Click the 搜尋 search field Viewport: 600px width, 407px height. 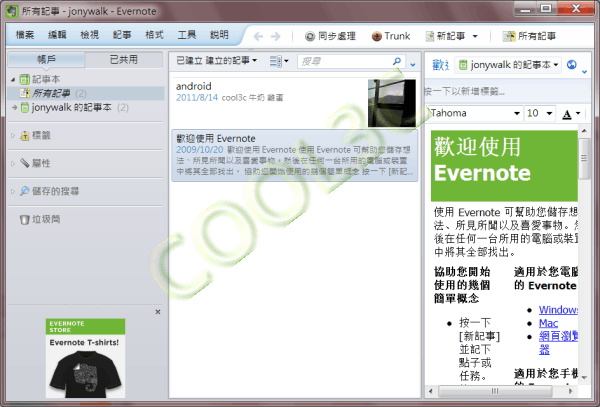click(x=344, y=61)
